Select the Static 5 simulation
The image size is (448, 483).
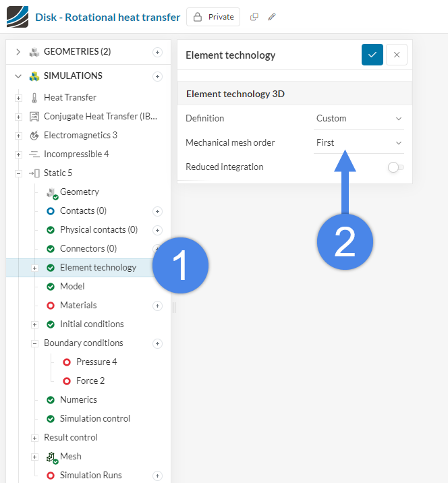[58, 173]
